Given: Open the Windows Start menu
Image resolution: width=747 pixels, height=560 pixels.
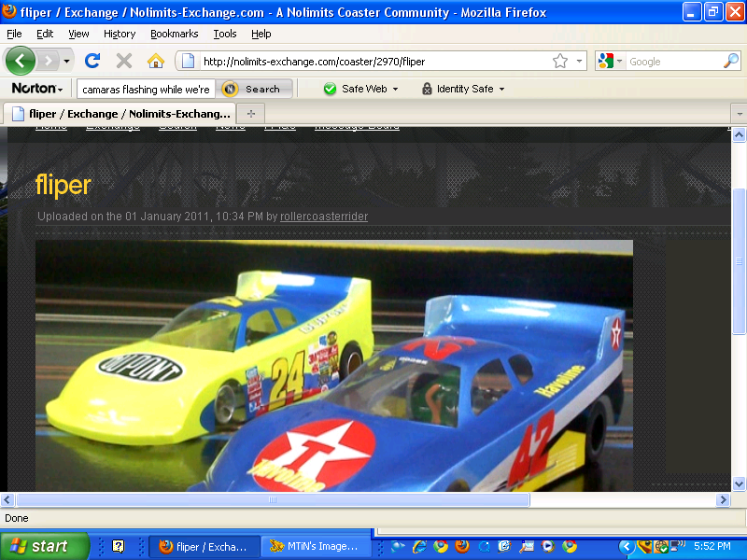Looking at the screenshot, I should (x=44, y=546).
